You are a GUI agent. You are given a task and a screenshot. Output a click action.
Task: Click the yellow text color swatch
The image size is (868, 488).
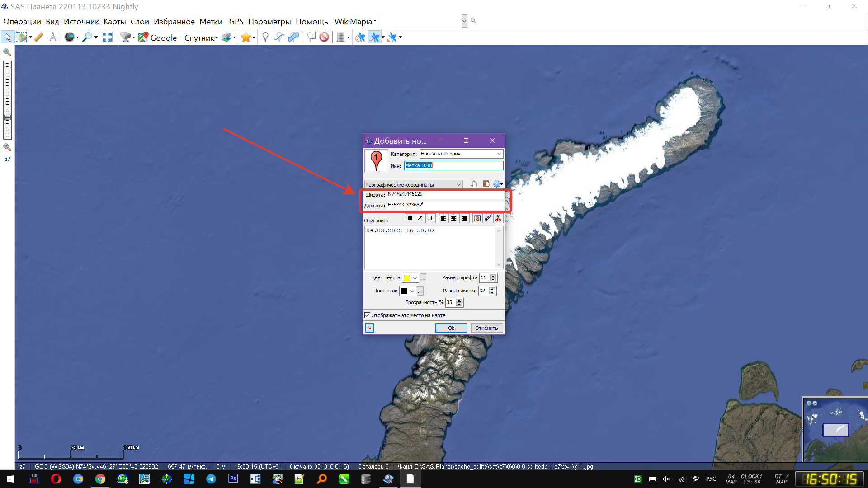(407, 278)
